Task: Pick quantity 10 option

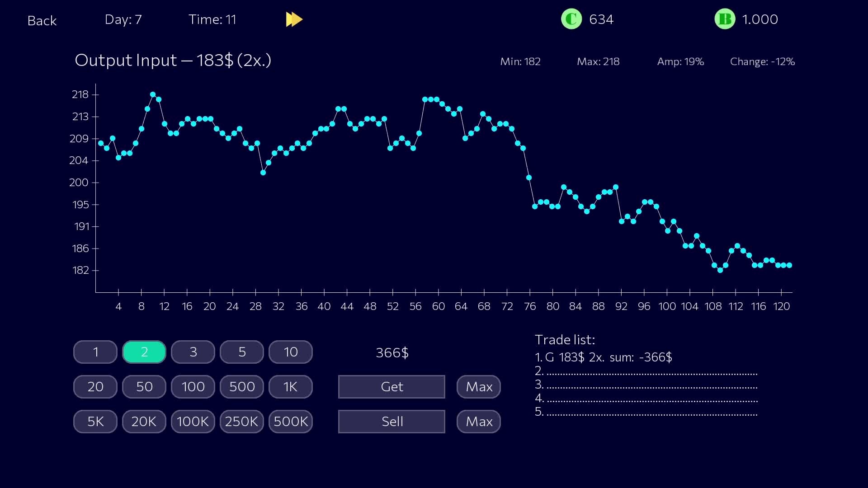Action: pyautogui.click(x=291, y=352)
